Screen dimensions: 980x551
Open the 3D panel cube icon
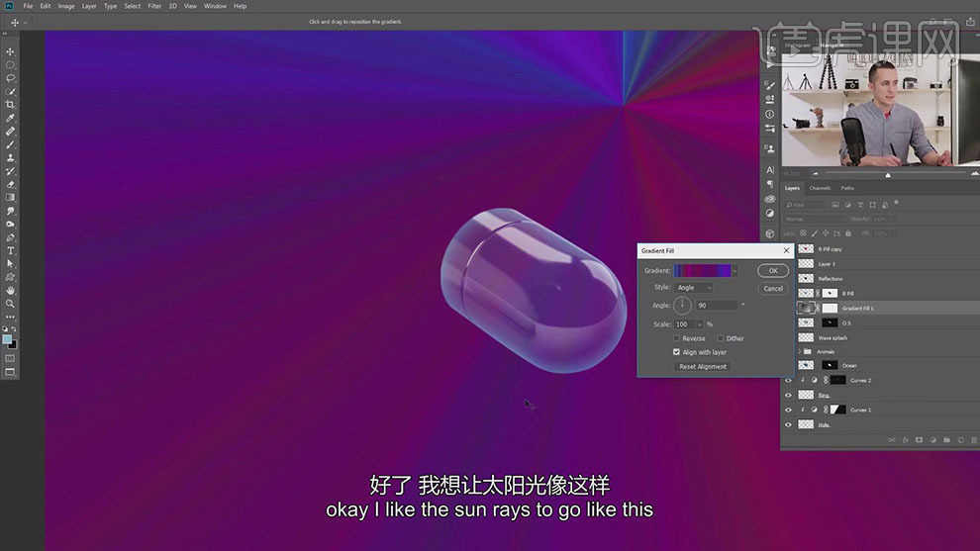[770, 233]
